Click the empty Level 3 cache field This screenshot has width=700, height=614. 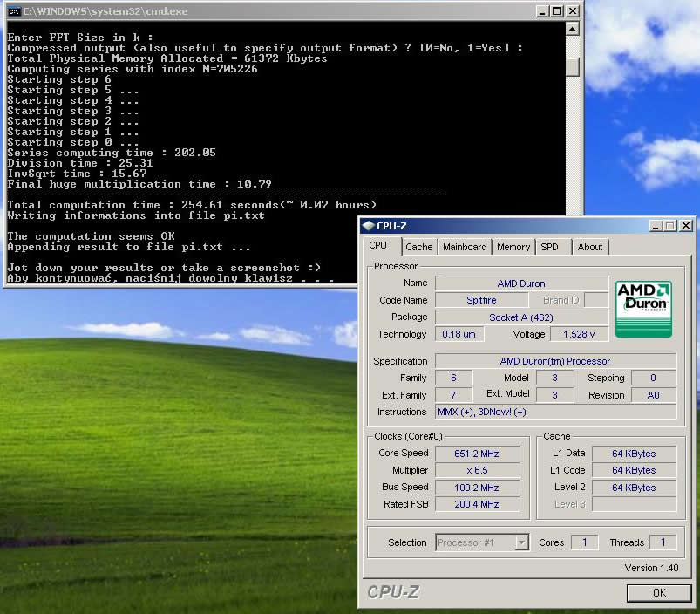[634, 504]
